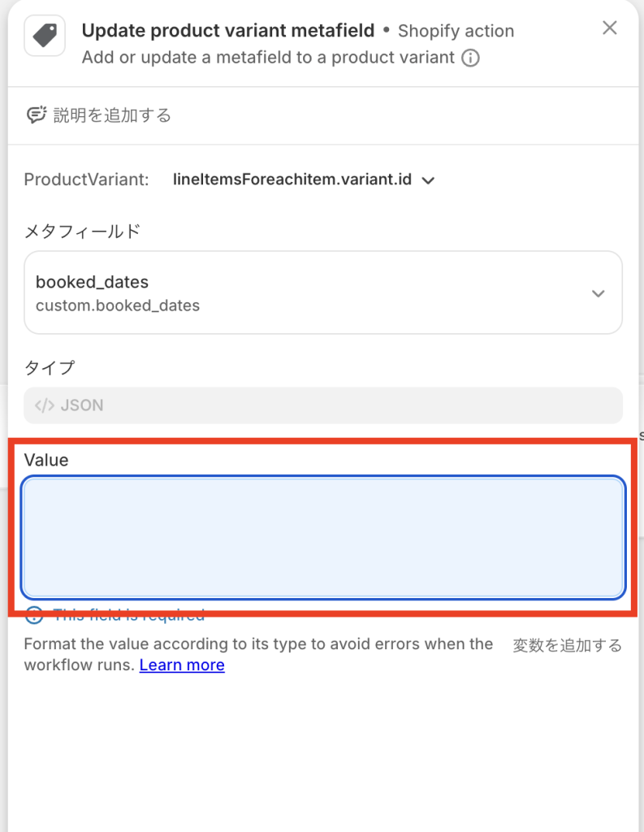Click the code brackets icon in the JSON field
The image size is (644, 832).
click(45, 405)
